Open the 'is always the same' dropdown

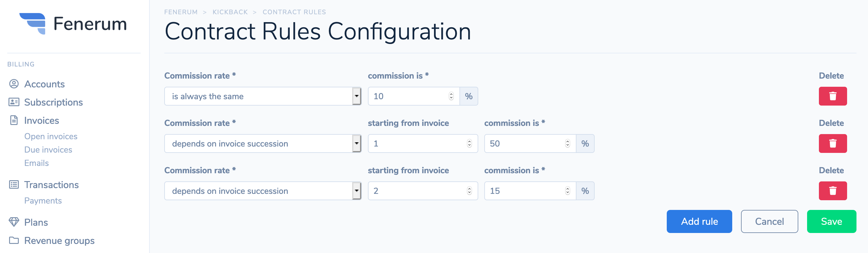(263, 96)
